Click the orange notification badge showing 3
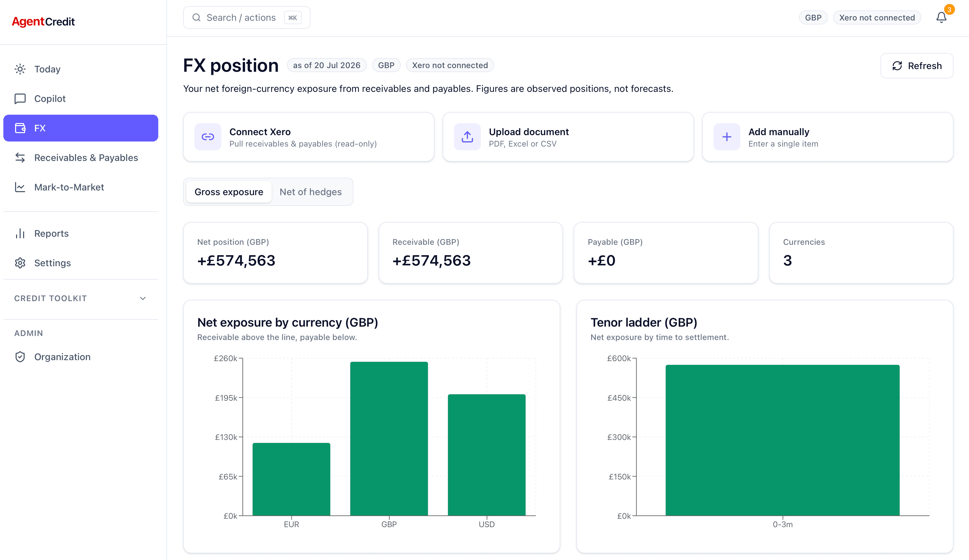Screen dimensions: 969x560 point(949,10)
